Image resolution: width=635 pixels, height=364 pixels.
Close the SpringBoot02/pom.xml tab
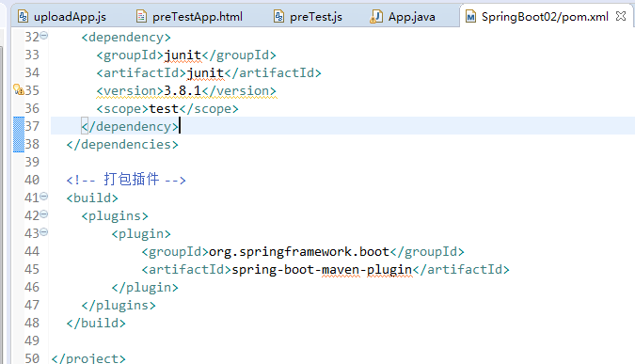pyautogui.click(x=621, y=16)
